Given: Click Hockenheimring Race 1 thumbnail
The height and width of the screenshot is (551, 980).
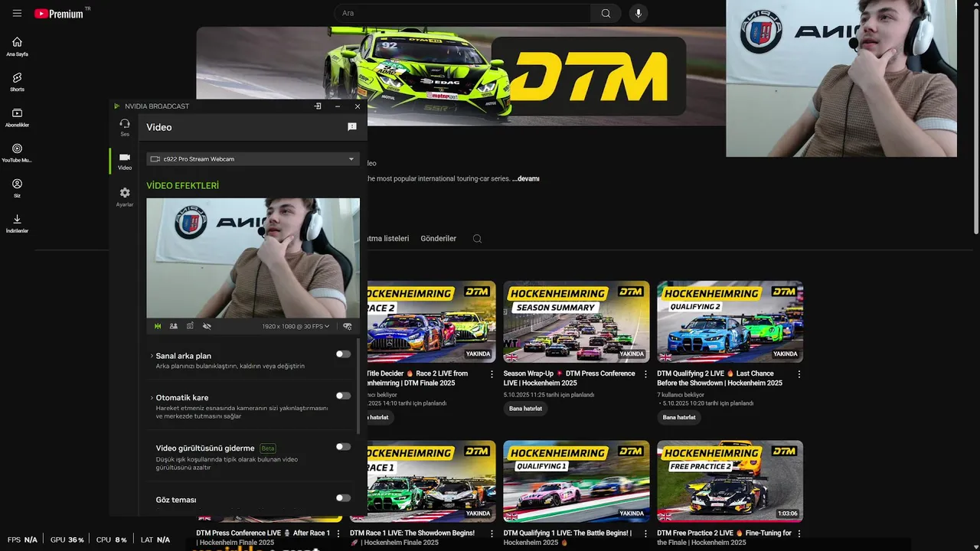Looking at the screenshot, I should [432, 481].
